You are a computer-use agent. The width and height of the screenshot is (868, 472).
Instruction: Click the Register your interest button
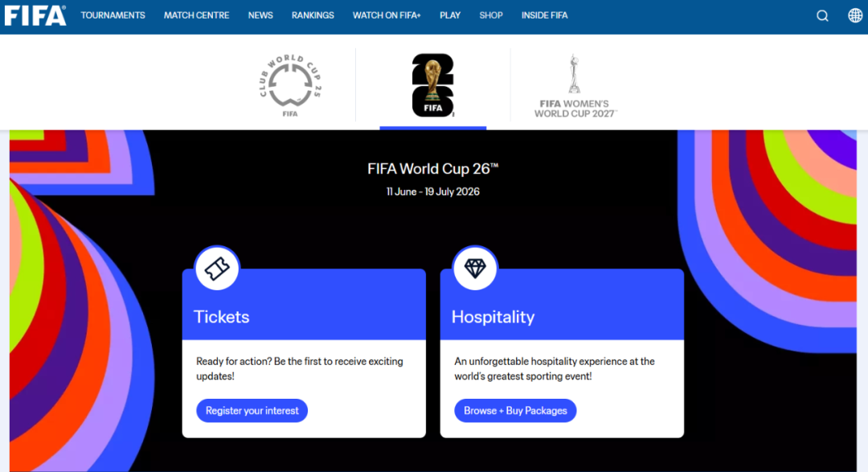click(252, 411)
